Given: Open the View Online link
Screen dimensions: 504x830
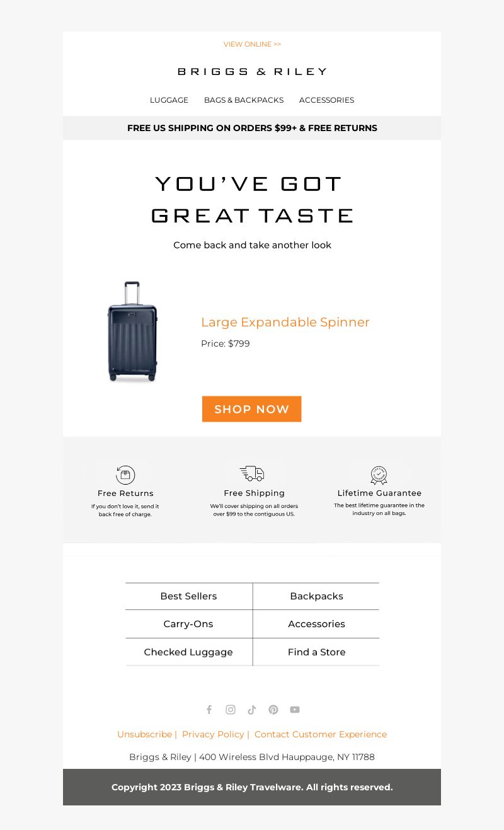Looking at the screenshot, I should [252, 44].
